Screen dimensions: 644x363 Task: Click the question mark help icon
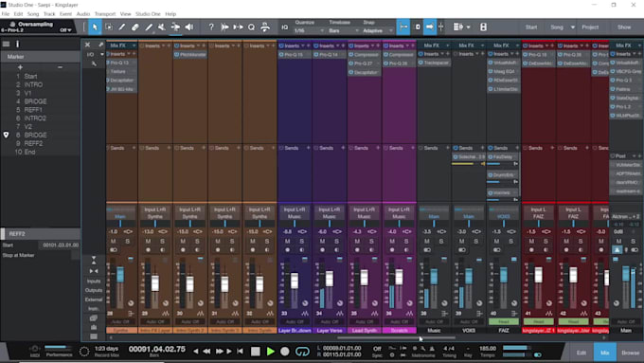click(211, 27)
